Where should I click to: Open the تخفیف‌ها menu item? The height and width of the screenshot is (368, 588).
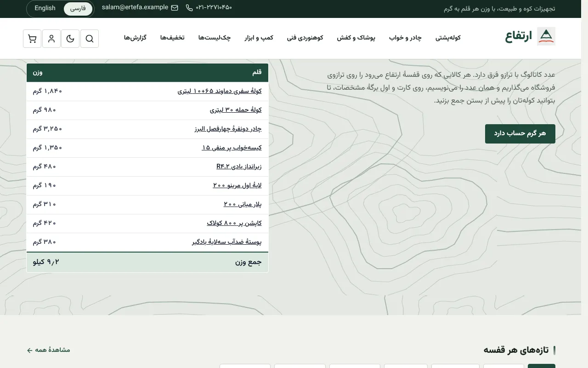[172, 38]
